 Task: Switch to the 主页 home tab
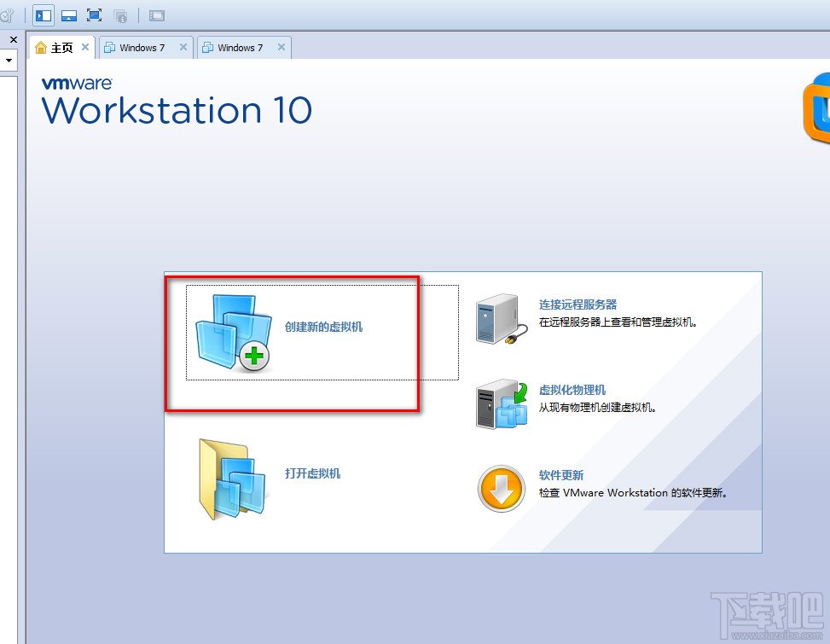[62, 48]
